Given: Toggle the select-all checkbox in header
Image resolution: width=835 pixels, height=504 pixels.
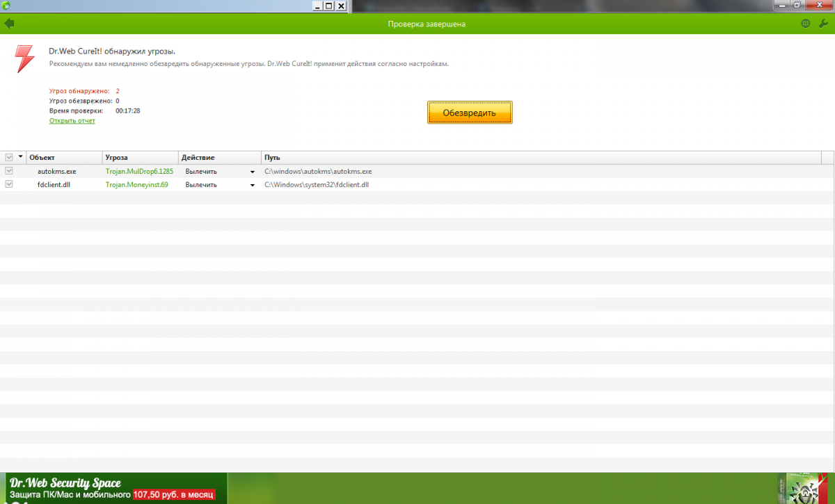Looking at the screenshot, I should point(9,157).
